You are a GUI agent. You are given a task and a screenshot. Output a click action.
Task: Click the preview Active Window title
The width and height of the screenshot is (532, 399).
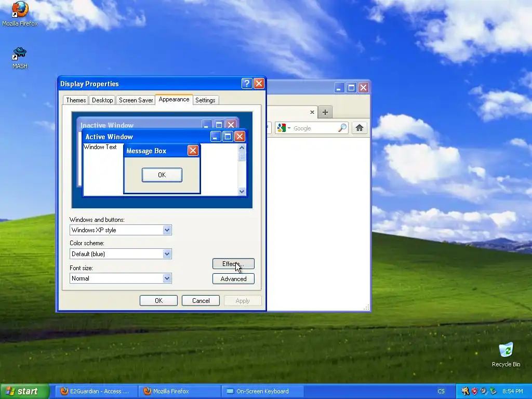click(x=109, y=137)
